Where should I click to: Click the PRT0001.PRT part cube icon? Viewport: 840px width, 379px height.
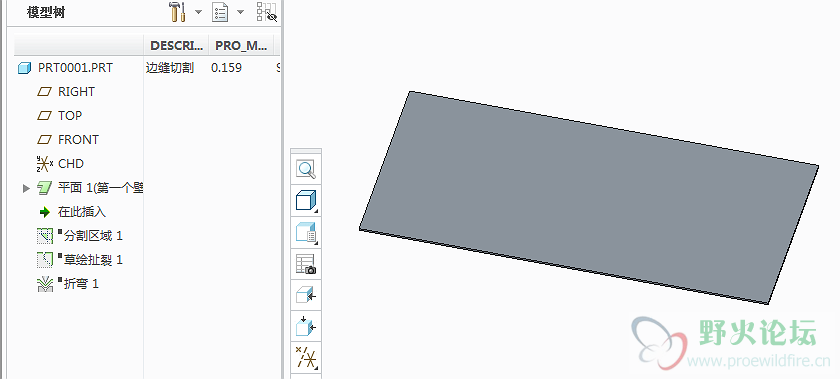click(x=24, y=68)
